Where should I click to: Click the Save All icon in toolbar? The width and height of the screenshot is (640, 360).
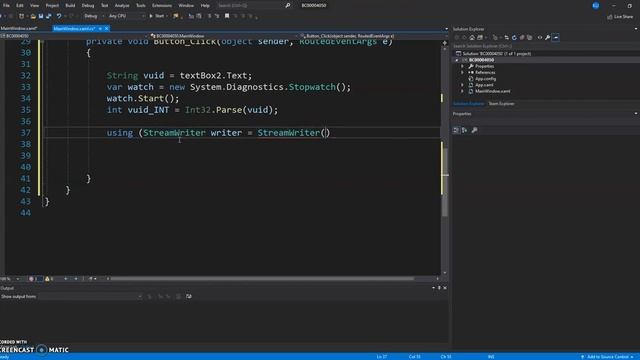tap(49, 16)
